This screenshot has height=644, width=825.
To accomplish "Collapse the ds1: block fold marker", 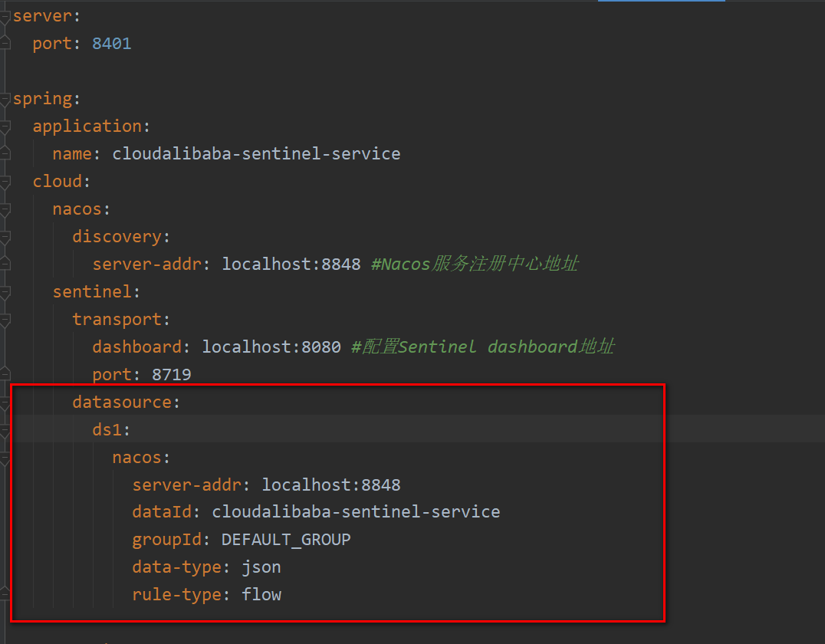I will tap(5, 430).
